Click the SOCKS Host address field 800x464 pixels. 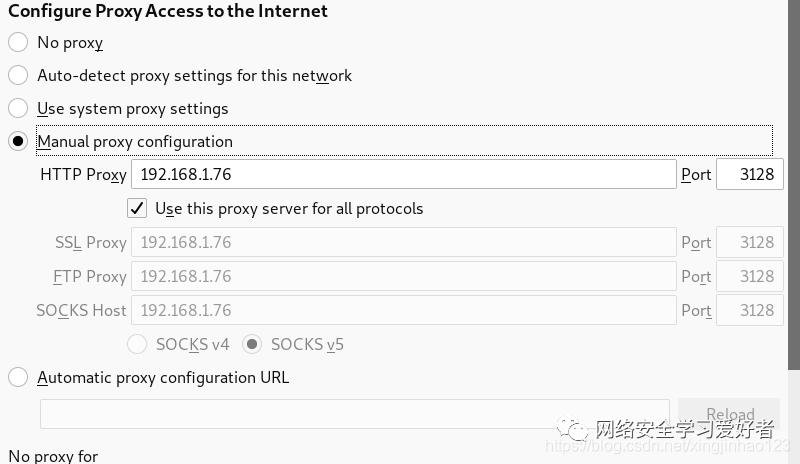403,310
